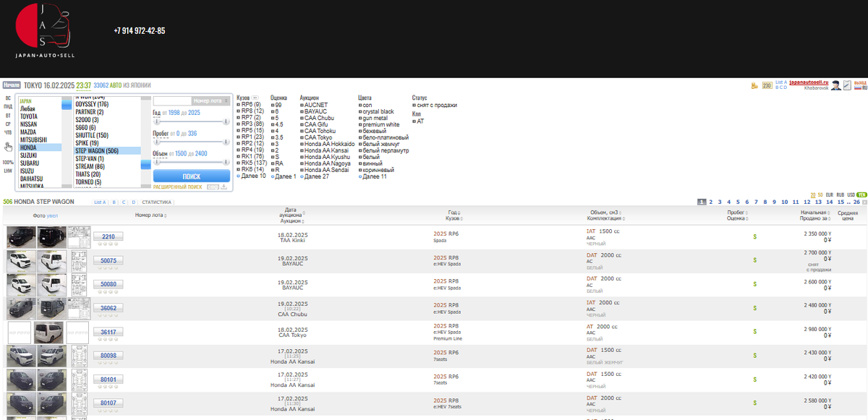
Task: Switch to the 'СТАТИСТИКА' tab
Action: click(x=156, y=202)
